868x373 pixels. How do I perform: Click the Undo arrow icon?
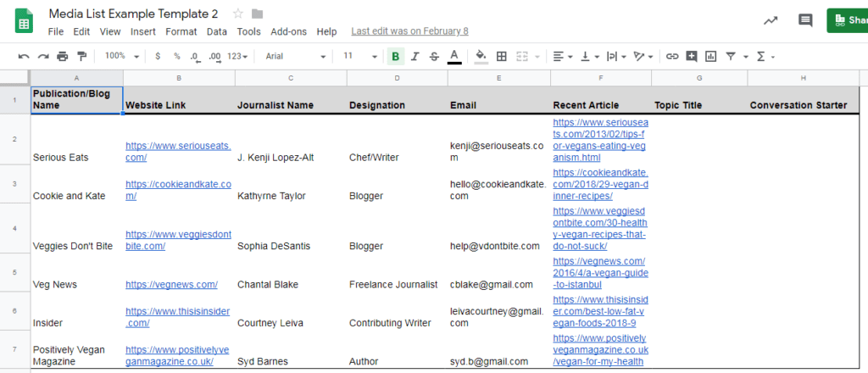pos(23,56)
